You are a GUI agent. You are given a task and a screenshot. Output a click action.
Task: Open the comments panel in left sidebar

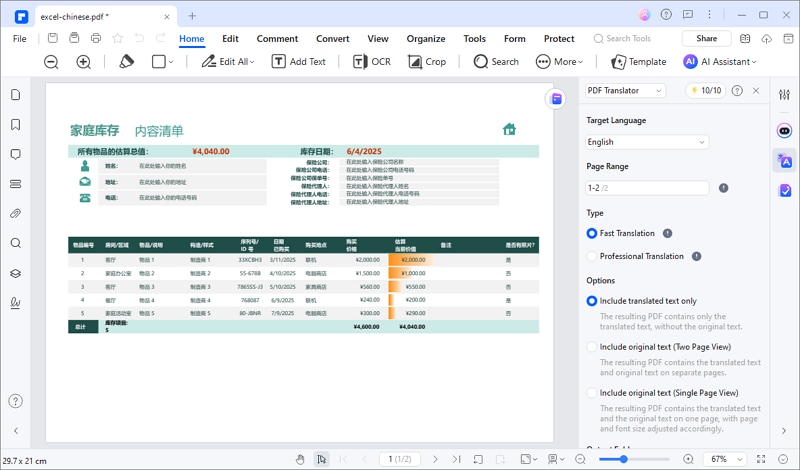click(x=16, y=154)
